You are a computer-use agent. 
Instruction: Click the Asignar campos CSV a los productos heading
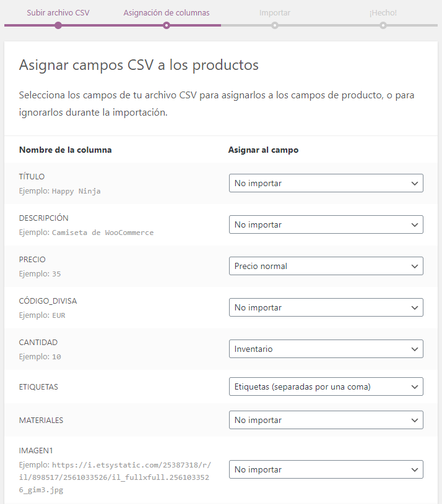(139, 65)
